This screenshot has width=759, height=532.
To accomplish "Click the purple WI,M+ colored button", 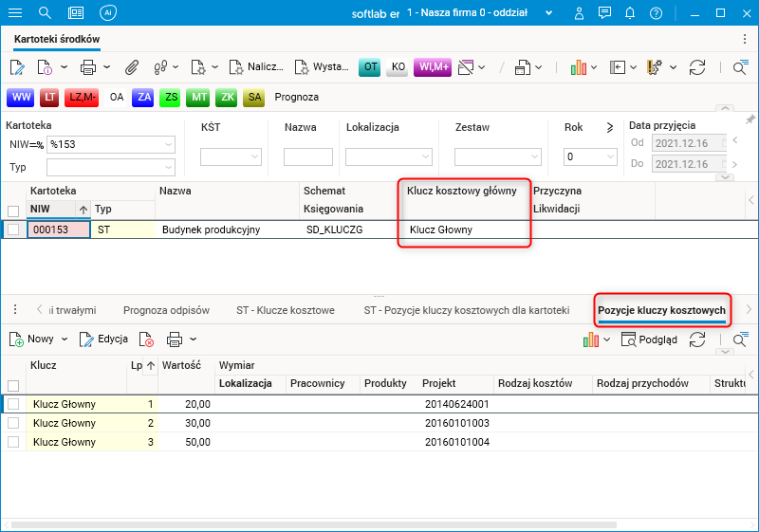I will (432, 67).
